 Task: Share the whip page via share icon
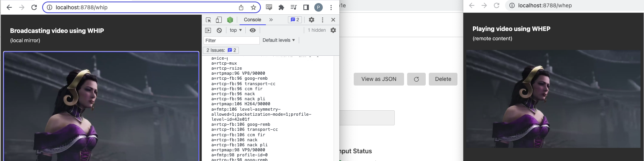click(241, 7)
